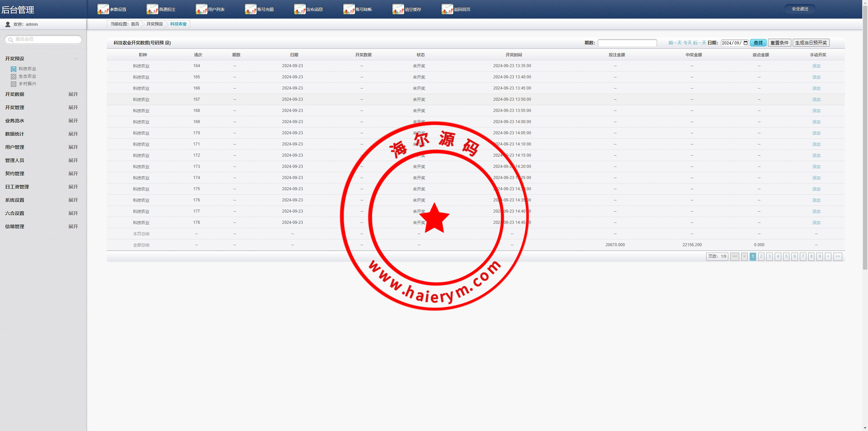Click the 清空缓存 icon
This screenshot has width=868, height=431.
pyautogui.click(x=398, y=9)
